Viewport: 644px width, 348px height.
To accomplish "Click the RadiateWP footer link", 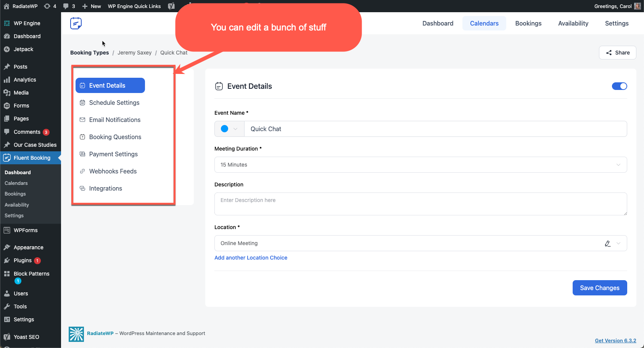I will [x=100, y=333].
